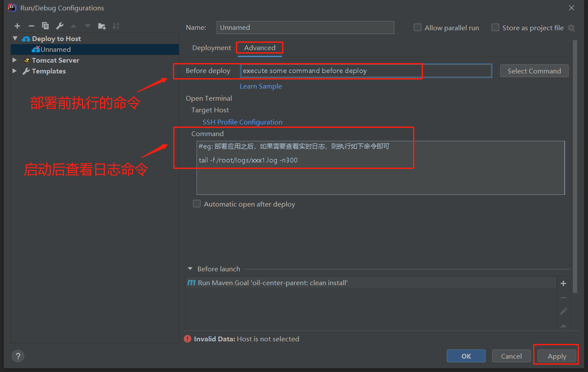
Task: Move configuration down with the toolbar arrow
Action: click(x=88, y=26)
